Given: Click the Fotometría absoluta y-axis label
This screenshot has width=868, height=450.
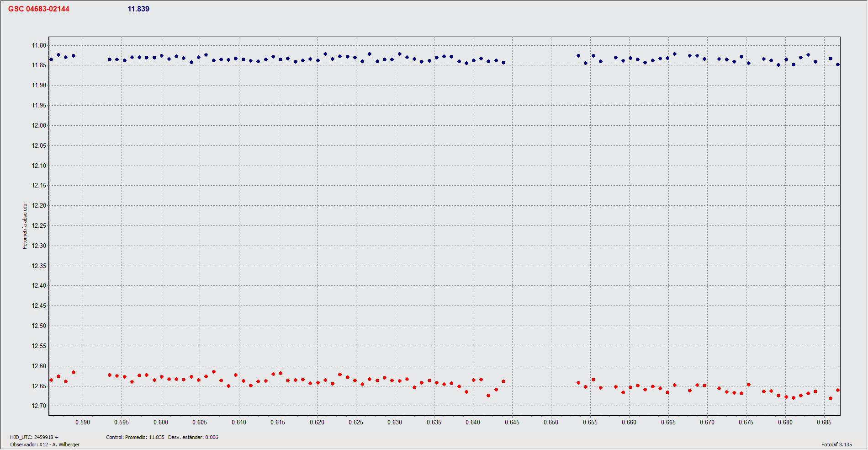Looking at the screenshot, I should pos(25,226).
